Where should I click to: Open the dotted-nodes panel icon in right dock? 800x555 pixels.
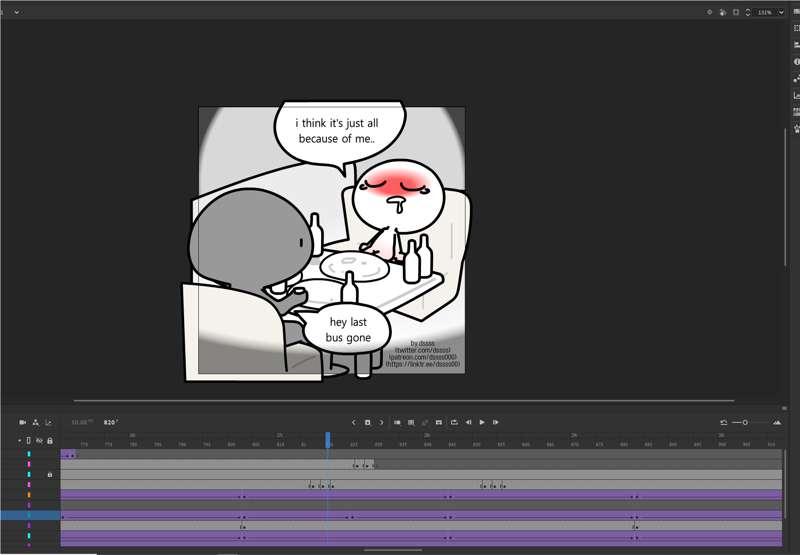tap(796, 79)
